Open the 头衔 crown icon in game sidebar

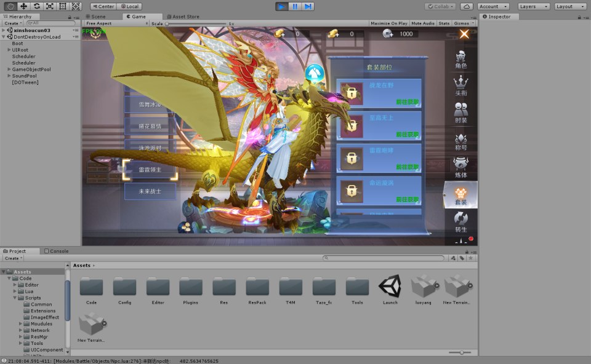(x=461, y=86)
